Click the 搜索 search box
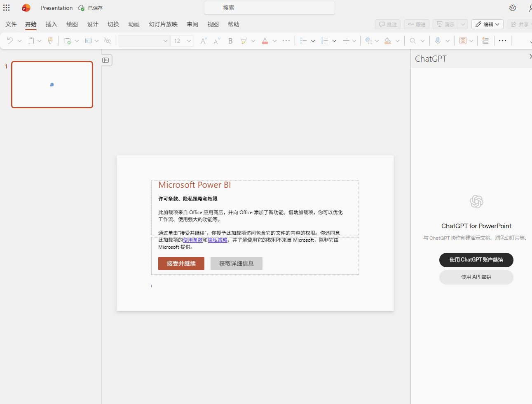This screenshot has height=404, width=532. [270, 8]
